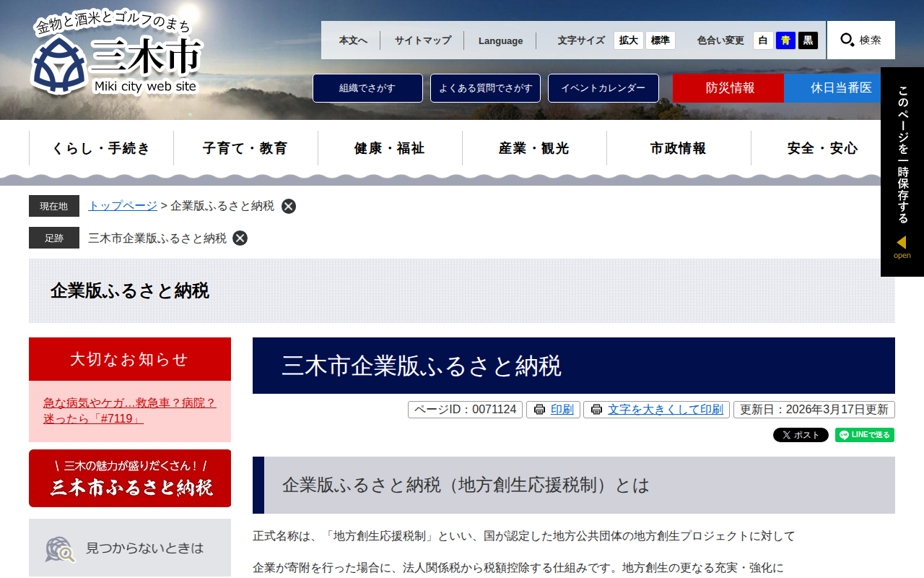This screenshot has height=578, width=924.
Task: Select white color scheme 白
Action: (x=763, y=40)
